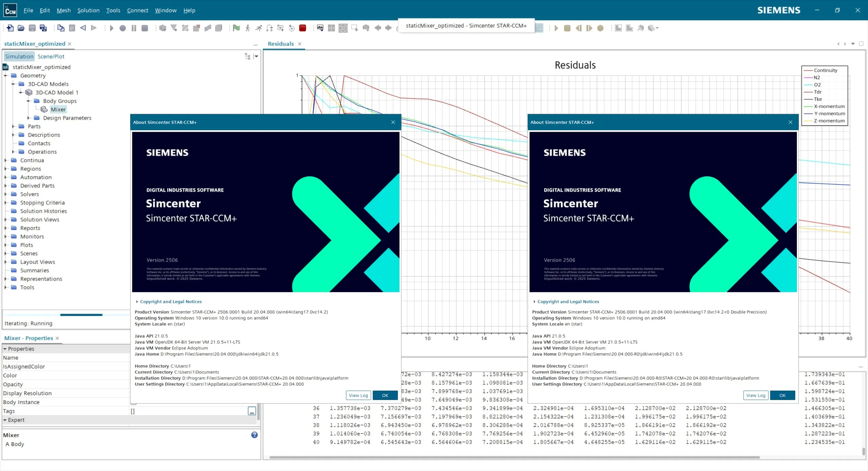The image size is (868, 471).
Task: Click OK in the right About dialog
Action: (x=783, y=395)
